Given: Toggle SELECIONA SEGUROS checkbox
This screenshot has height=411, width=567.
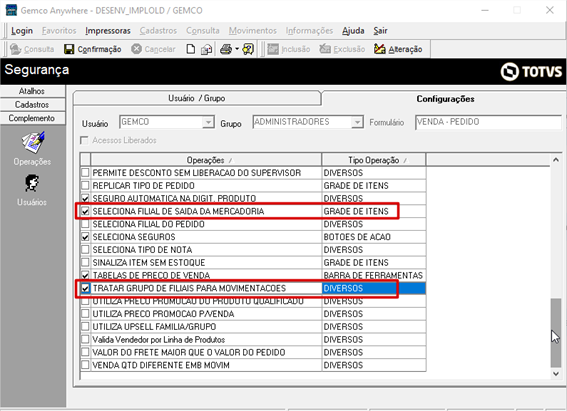Looking at the screenshot, I should tap(85, 237).
